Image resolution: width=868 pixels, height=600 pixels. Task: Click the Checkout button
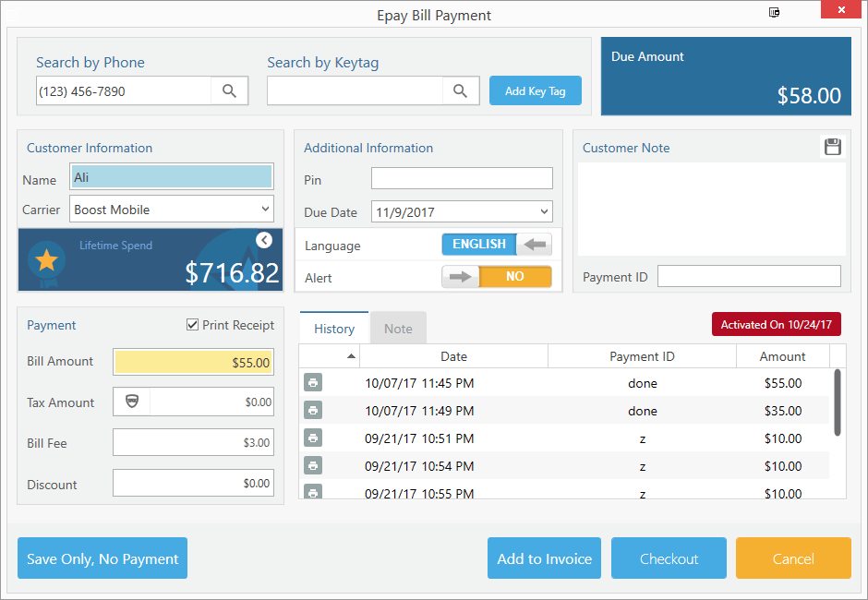pyautogui.click(x=669, y=558)
